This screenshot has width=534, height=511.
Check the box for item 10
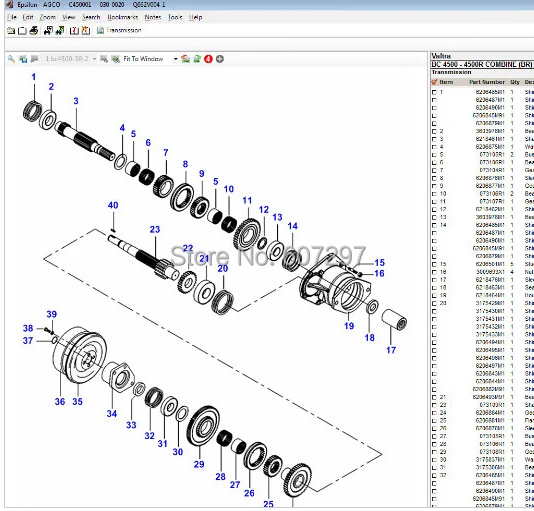coord(434,194)
